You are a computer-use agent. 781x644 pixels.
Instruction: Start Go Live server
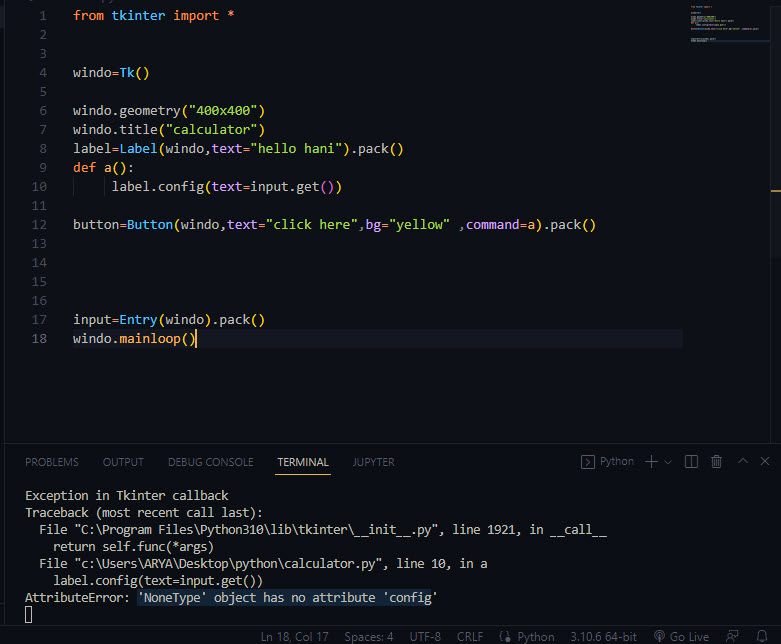click(x=680, y=636)
